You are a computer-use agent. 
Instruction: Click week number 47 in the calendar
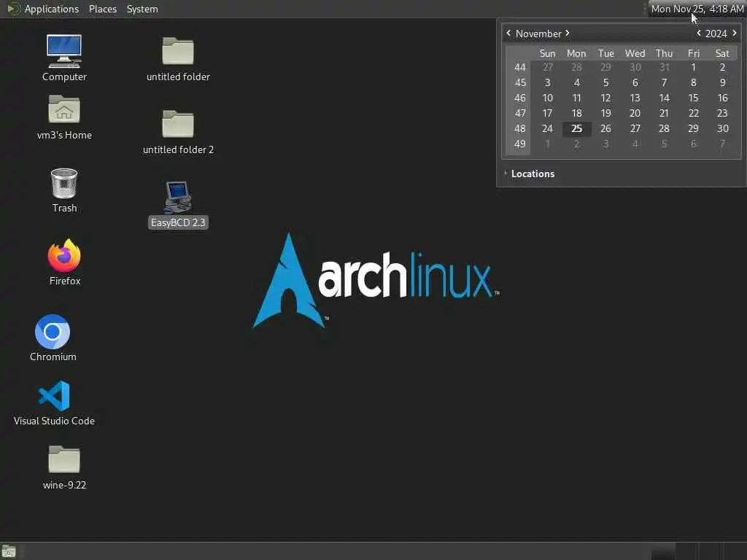(x=519, y=113)
